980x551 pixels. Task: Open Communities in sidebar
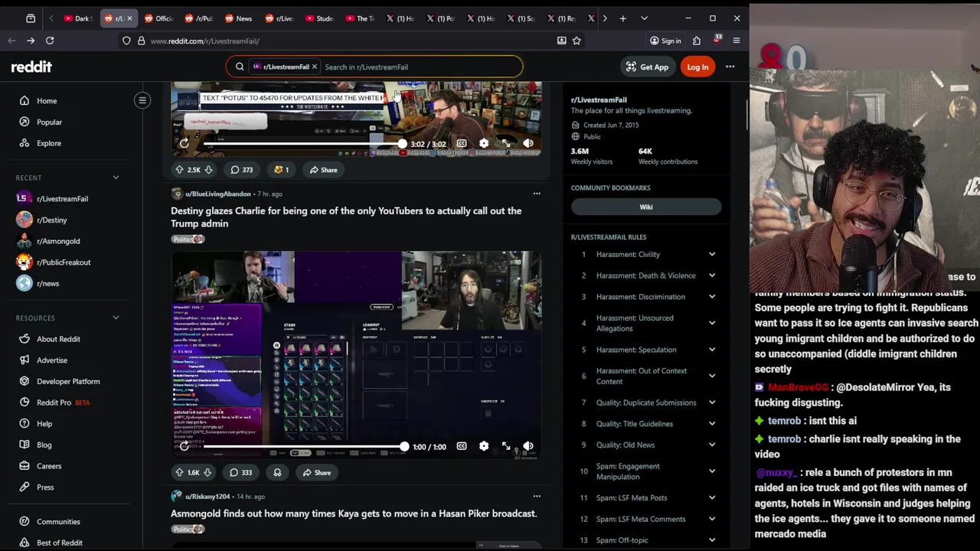[x=58, y=522]
